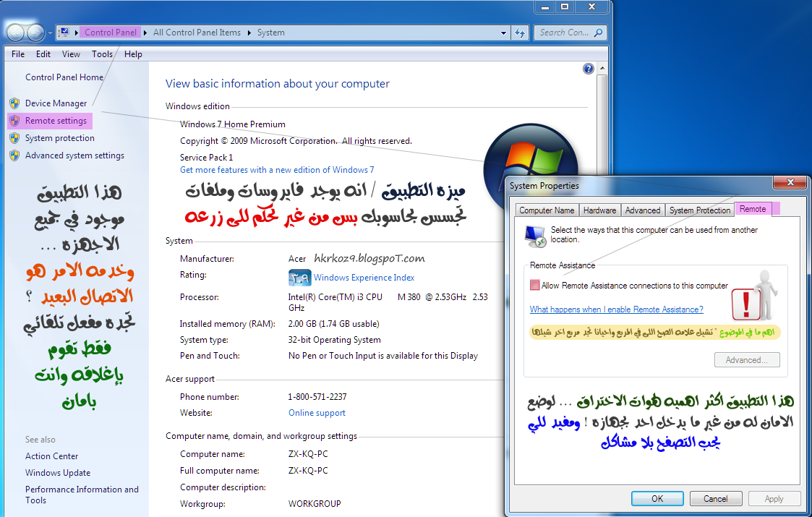Viewport: 812px width, 517px height.
Task: Click Get more features with new edition link
Action: [x=277, y=170]
